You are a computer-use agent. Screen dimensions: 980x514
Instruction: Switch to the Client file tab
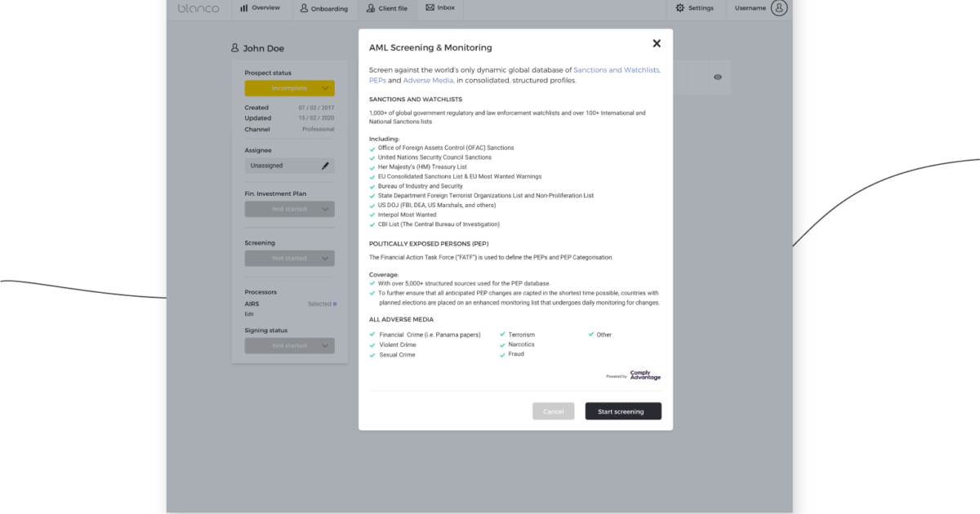387,8
